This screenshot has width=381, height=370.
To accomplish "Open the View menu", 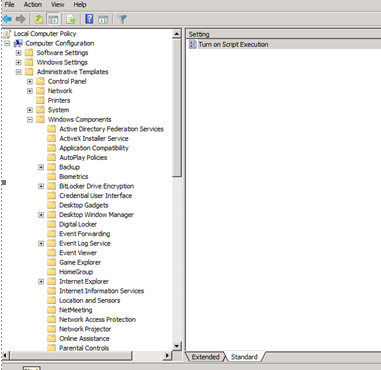I will (58, 5).
